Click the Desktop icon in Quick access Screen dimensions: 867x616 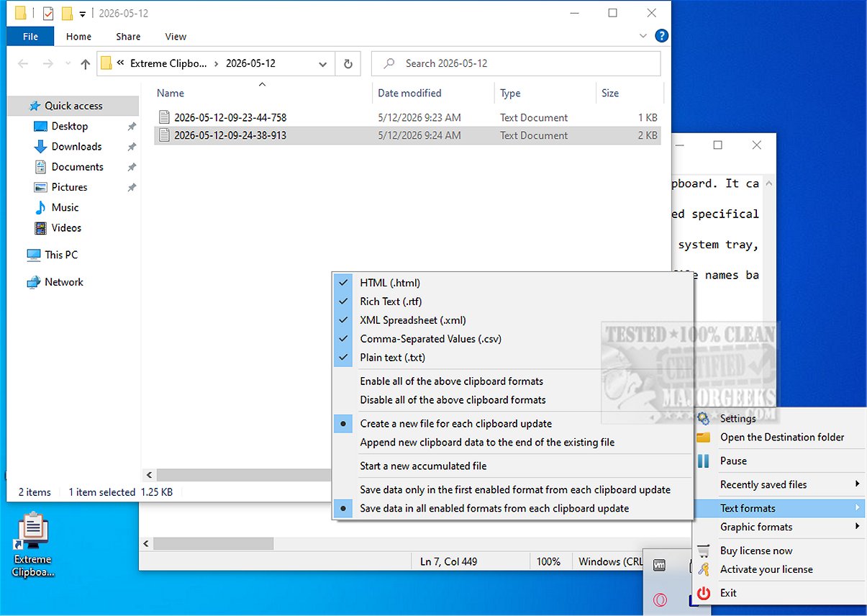[41, 126]
